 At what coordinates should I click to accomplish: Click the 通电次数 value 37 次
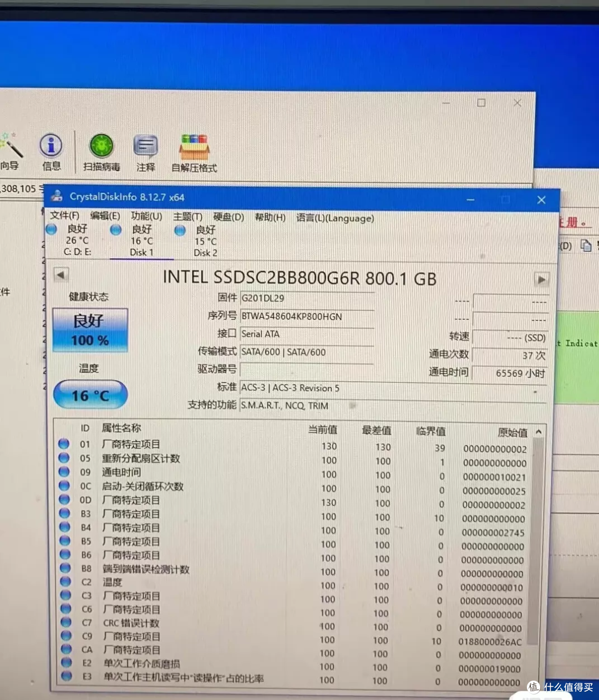point(510,355)
